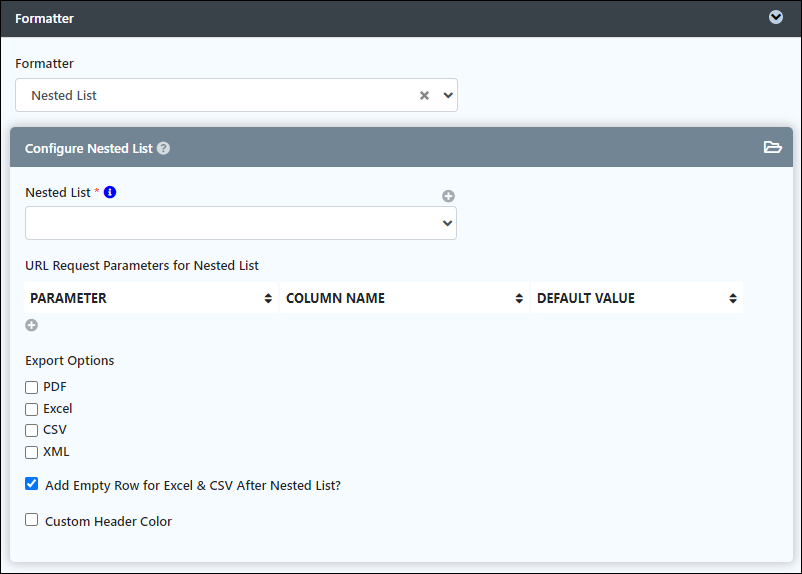
Task: Clear the Nested List formatter selection
Action: pyautogui.click(x=424, y=95)
